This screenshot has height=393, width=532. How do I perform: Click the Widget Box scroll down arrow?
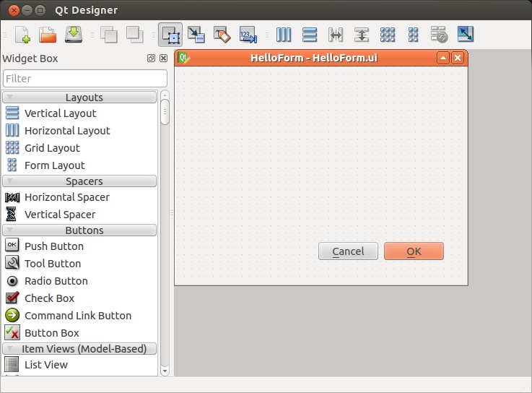point(165,371)
